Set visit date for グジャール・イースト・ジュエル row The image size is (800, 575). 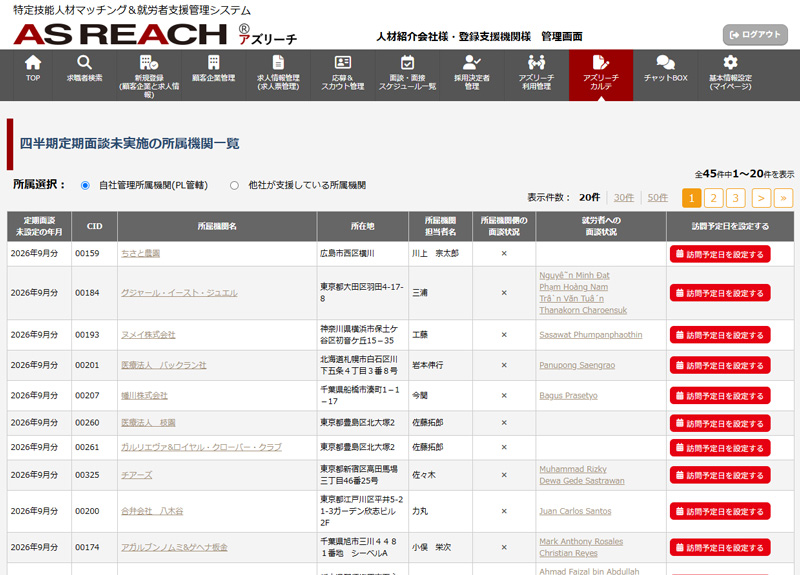pos(720,293)
